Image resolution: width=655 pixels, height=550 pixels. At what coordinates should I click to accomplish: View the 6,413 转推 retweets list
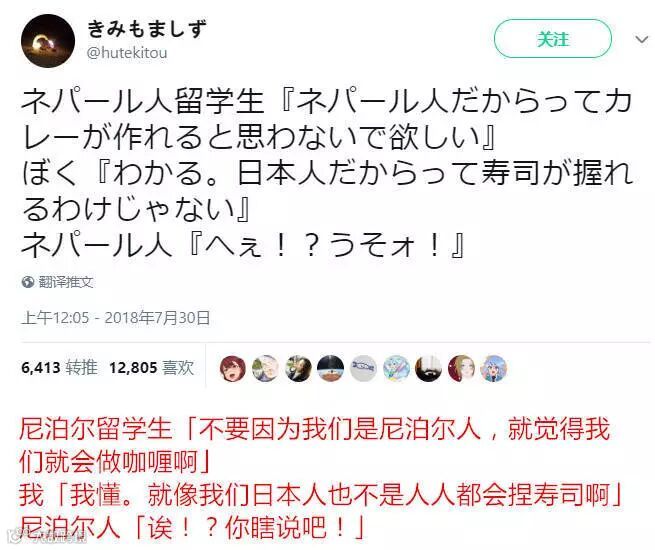(x=59, y=368)
